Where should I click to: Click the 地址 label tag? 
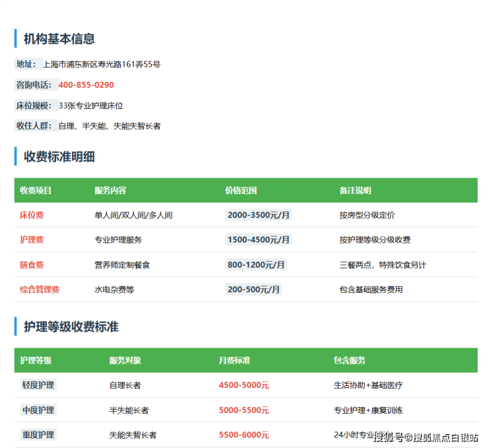26,65
